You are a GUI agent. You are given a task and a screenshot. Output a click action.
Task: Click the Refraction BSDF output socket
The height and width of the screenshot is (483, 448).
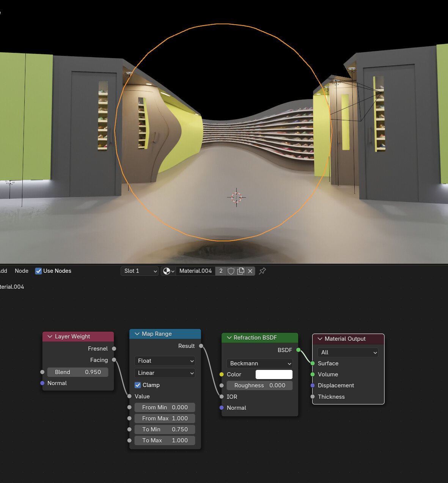tap(298, 350)
